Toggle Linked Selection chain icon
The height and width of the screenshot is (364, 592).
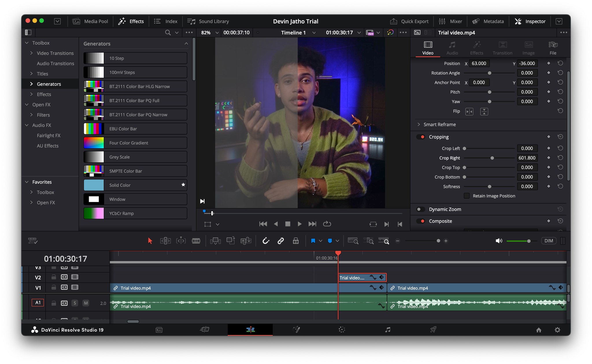(x=281, y=241)
